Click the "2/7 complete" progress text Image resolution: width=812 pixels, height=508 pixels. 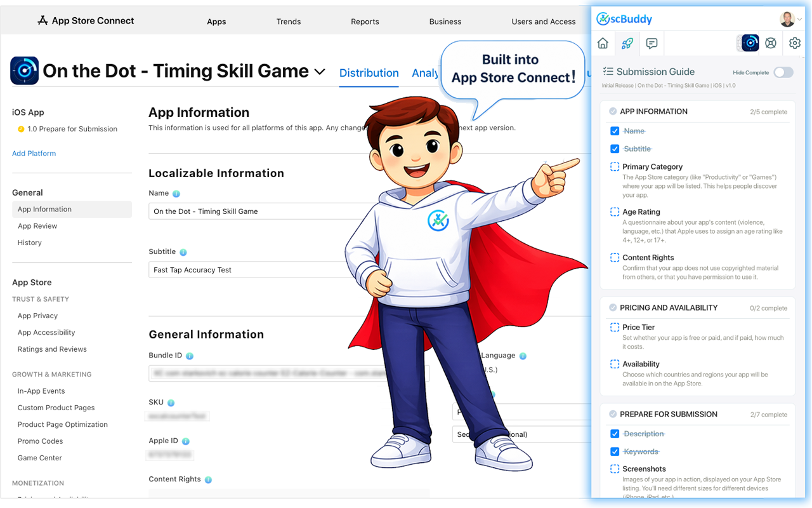click(x=768, y=415)
